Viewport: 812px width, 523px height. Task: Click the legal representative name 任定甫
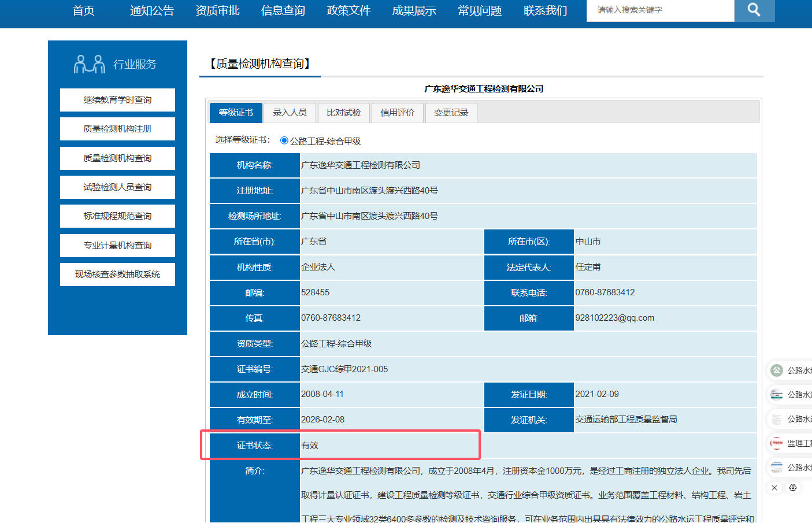588,267
